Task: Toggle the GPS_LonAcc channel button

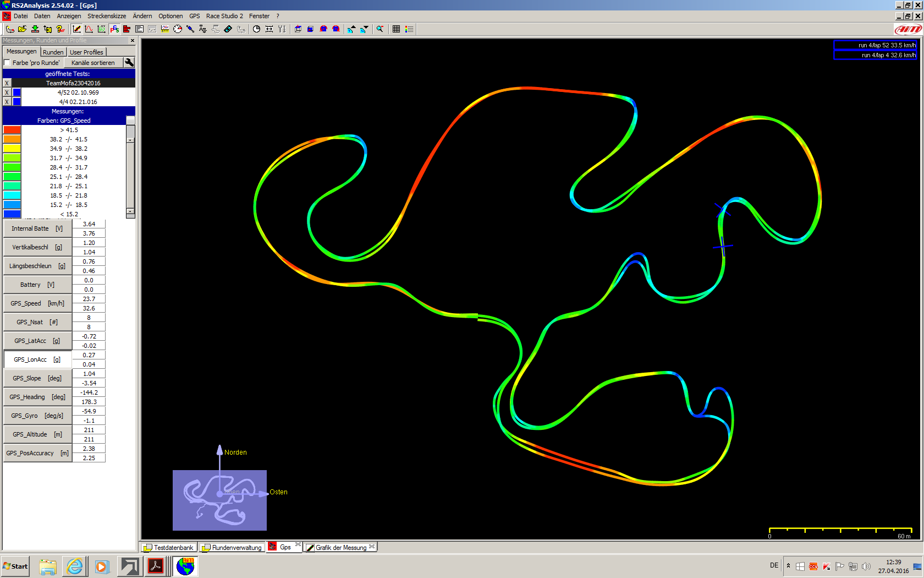Action: click(x=37, y=359)
